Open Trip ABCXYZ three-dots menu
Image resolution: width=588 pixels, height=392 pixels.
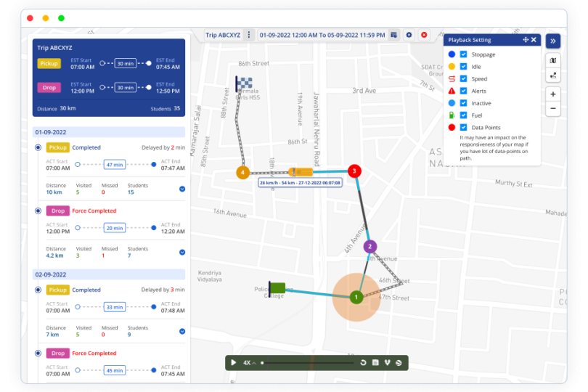pos(248,35)
